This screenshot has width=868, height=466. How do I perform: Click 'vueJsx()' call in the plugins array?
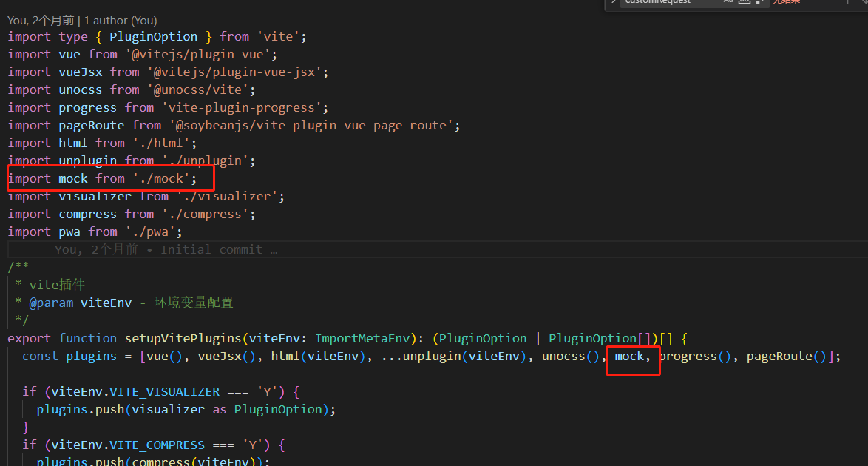point(226,356)
